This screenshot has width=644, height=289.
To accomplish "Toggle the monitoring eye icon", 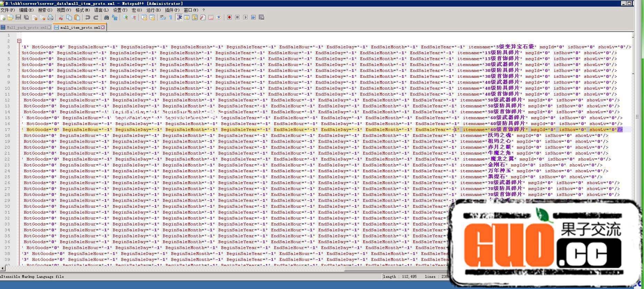I will 219,17.
